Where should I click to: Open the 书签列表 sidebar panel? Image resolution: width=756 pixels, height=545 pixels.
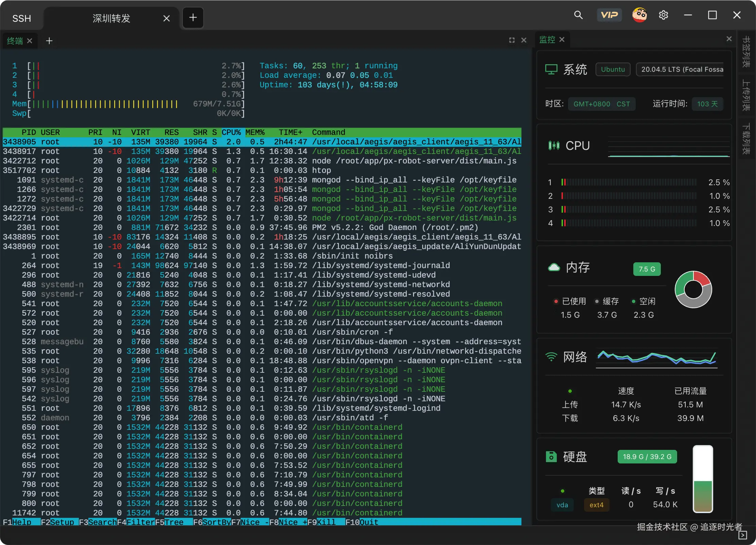(x=746, y=51)
